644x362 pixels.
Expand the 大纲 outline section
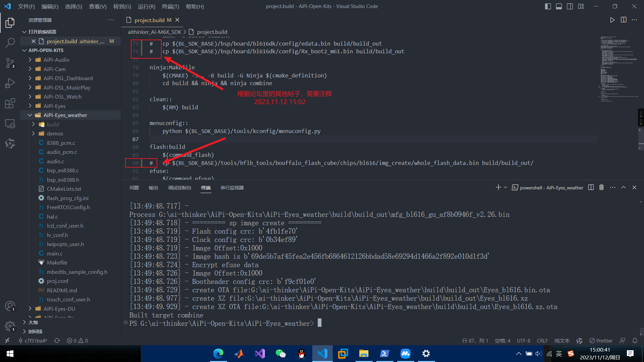[x=33, y=322]
